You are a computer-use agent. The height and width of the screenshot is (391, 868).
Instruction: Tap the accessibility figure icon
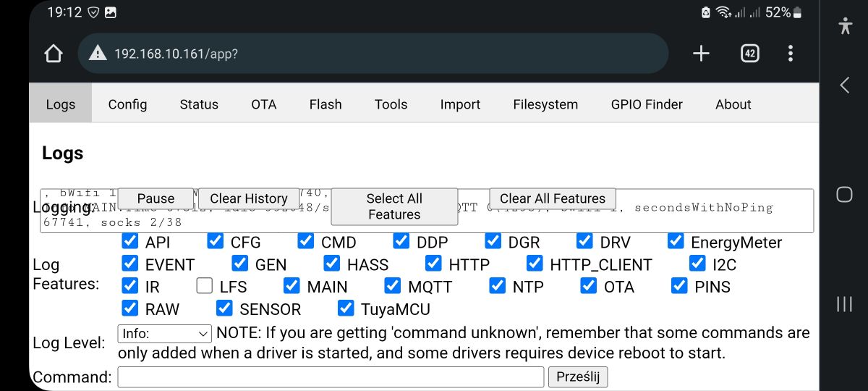845,25
